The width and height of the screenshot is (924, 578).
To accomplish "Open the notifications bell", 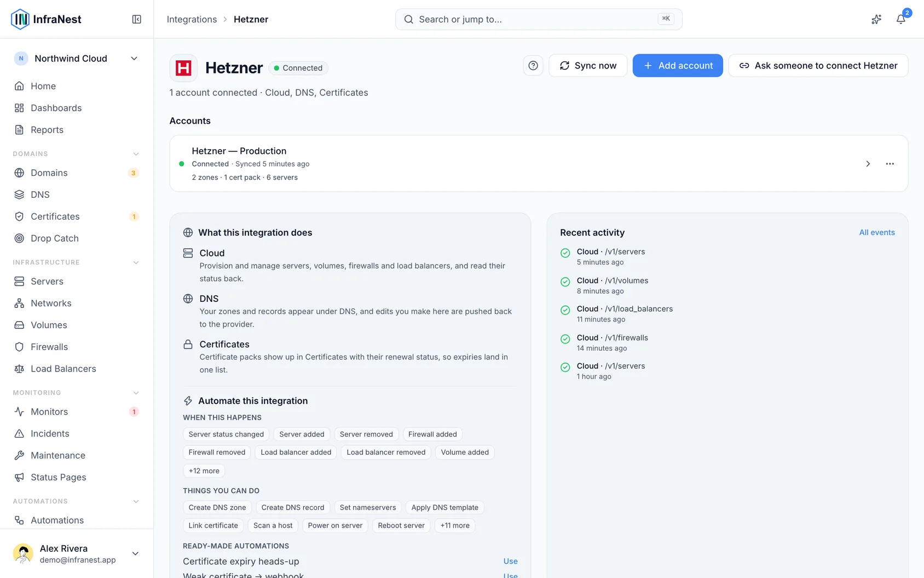I will [900, 19].
